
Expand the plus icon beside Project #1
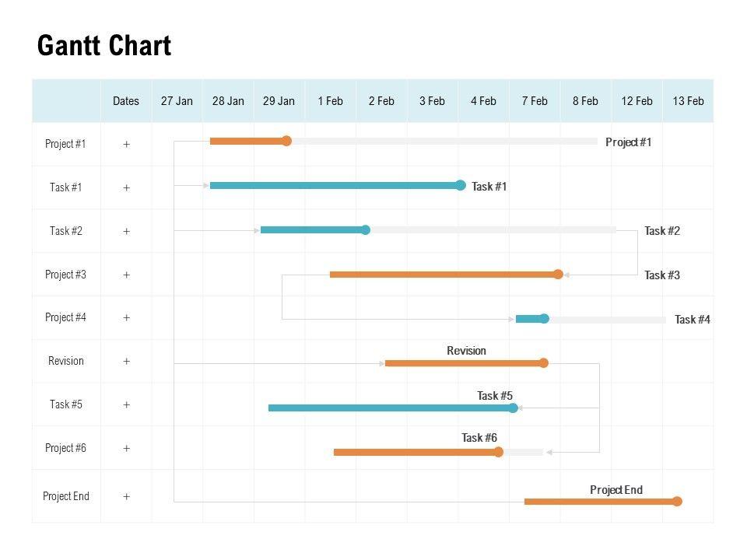pos(126,144)
